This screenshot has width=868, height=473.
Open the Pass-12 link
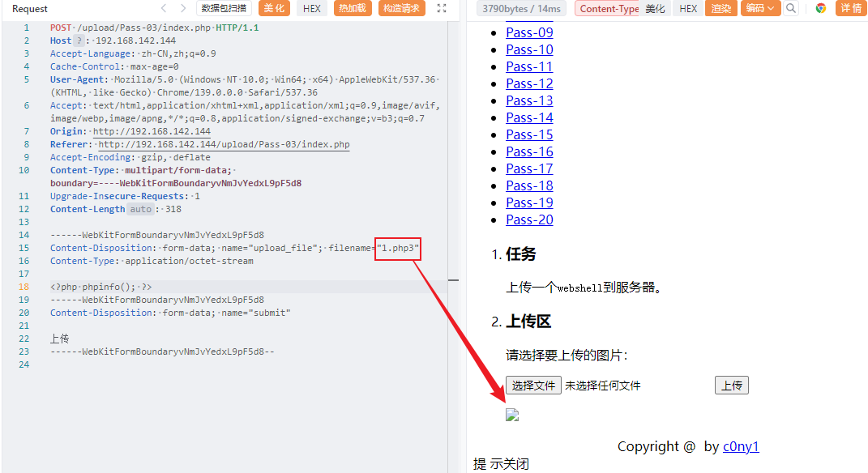pos(529,83)
